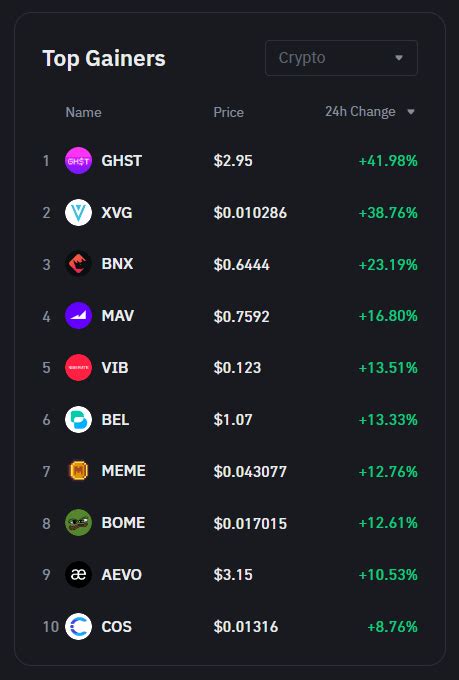459x680 pixels.
Task: Click the GHST coin icon
Action: [x=78, y=161]
